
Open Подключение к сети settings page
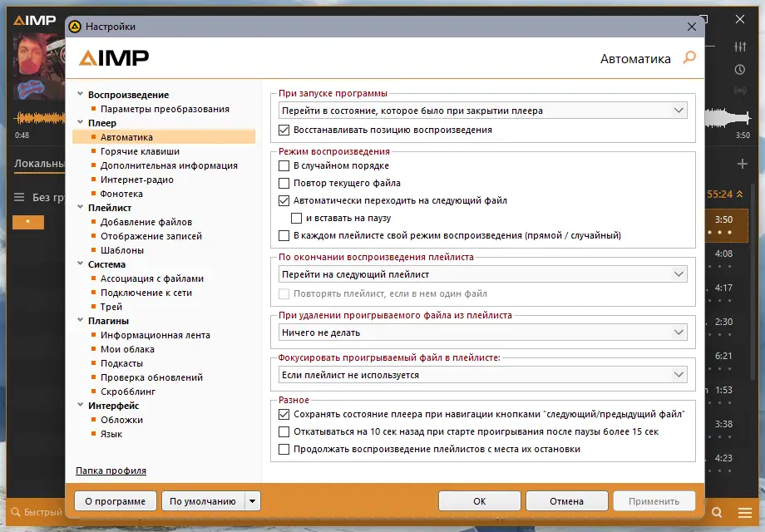[x=146, y=293]
